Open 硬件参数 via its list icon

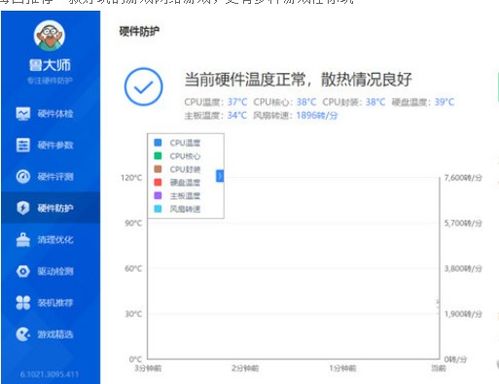tap(23, 145)
